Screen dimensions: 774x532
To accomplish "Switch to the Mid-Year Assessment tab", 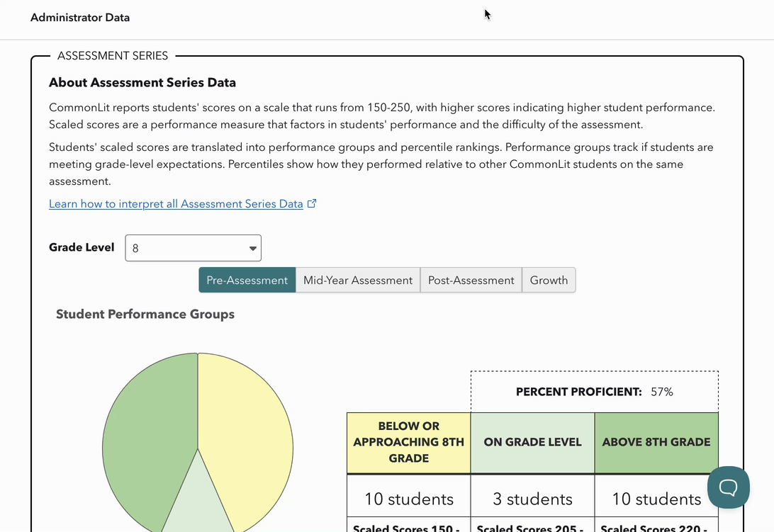I will pos(357,280).
